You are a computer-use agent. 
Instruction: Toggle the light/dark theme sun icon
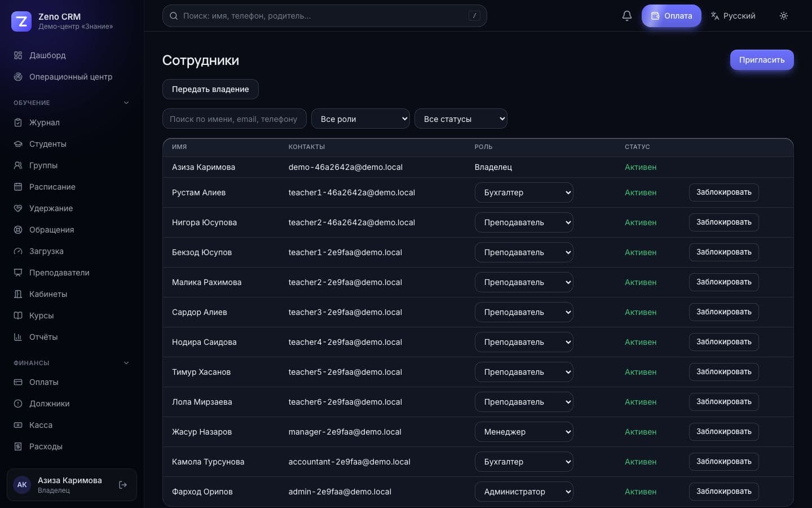pyautogui.click(x=783, y=16)
